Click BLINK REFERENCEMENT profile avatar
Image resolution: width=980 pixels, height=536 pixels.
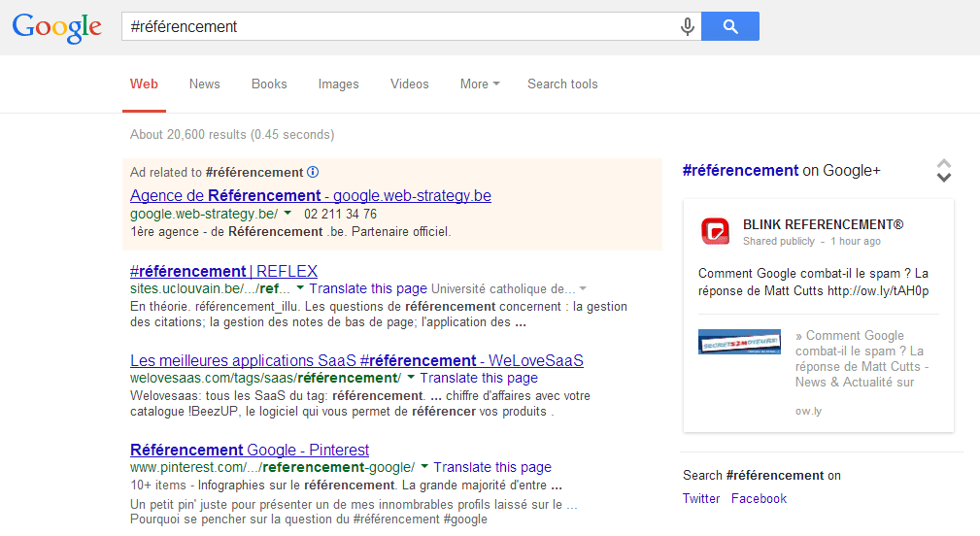click(715, 231)
